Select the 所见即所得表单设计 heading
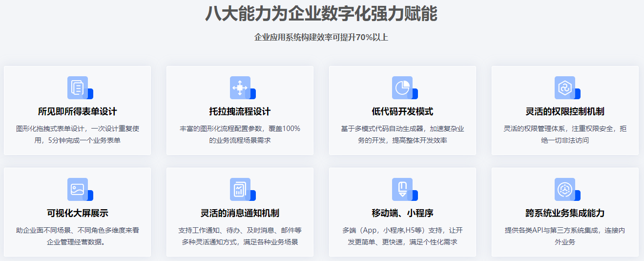The image size is (644, 261). pyautogui.click(x=77, y=112)
